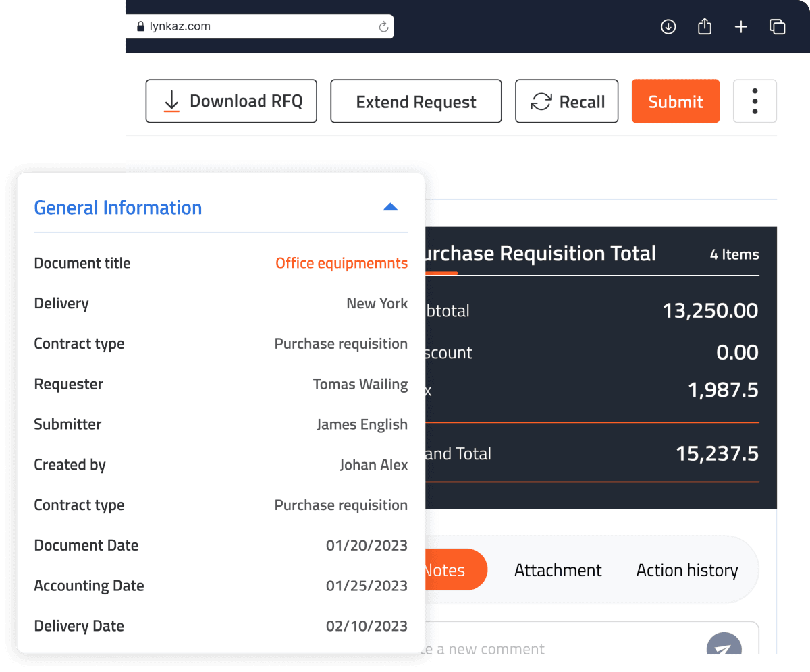Screen dimensions: 810x672
Task: Click the browser downloads icon
Action: (668, 27)
